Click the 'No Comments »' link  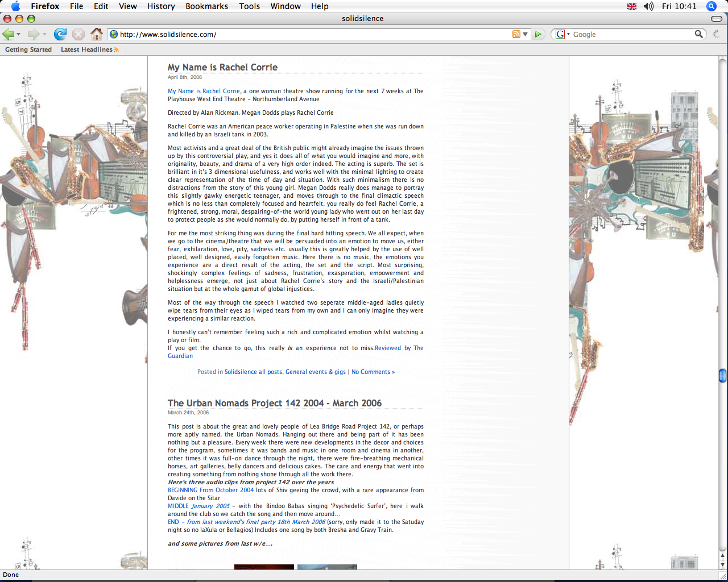(x=373, y=372)
